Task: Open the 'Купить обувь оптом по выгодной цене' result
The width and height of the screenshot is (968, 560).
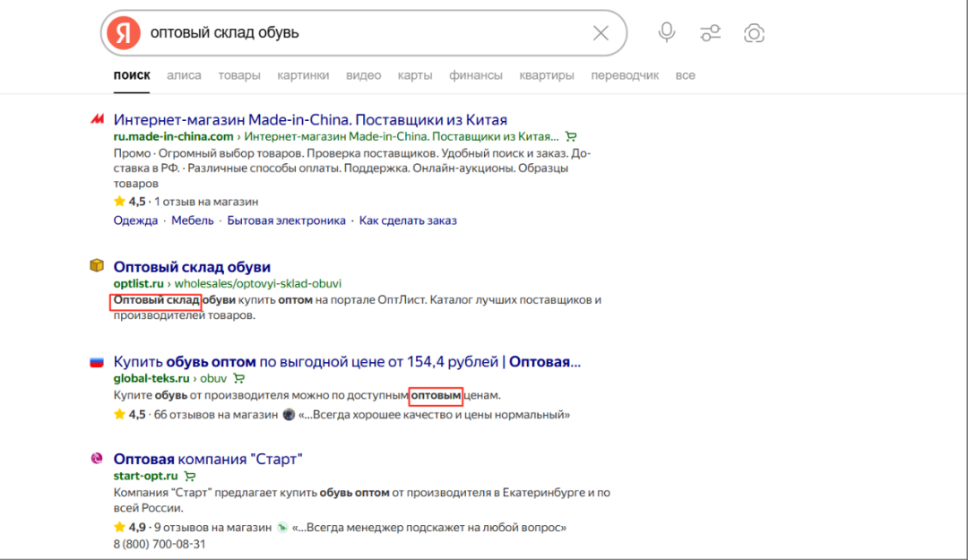Action: (347, 362)
